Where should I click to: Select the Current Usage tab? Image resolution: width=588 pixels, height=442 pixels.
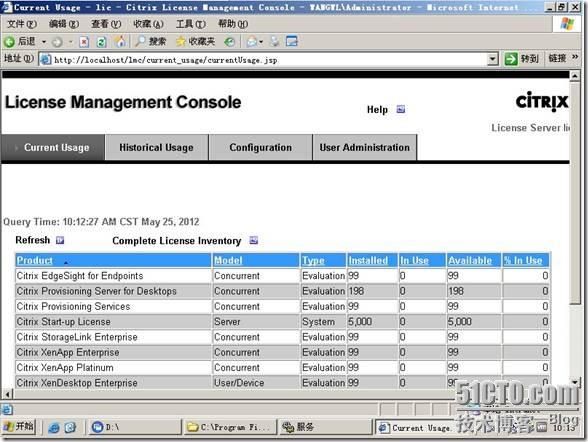pos(52,147)
